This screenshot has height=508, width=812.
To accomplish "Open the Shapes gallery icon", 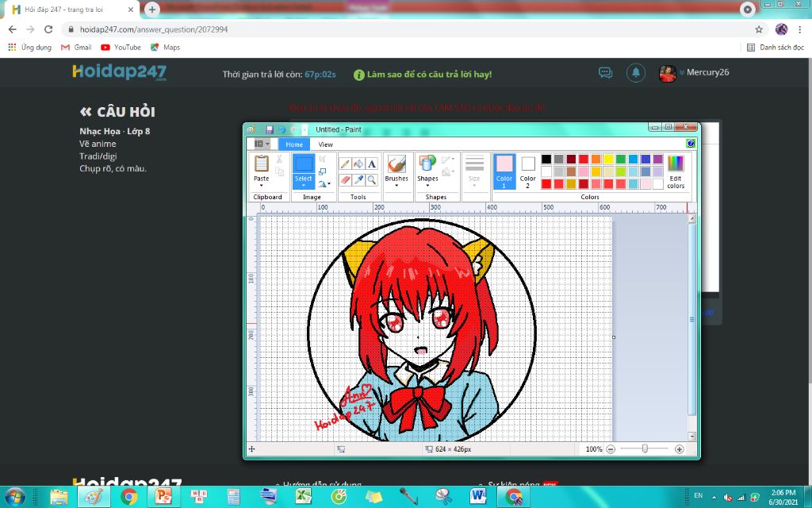I will (x=427, y=164).
